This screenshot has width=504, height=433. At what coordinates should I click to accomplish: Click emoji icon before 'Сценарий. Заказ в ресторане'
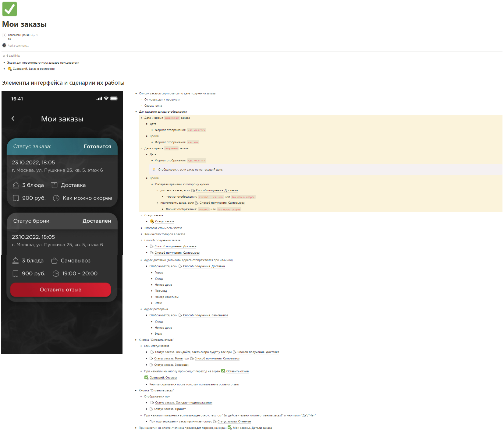(9, 69)
